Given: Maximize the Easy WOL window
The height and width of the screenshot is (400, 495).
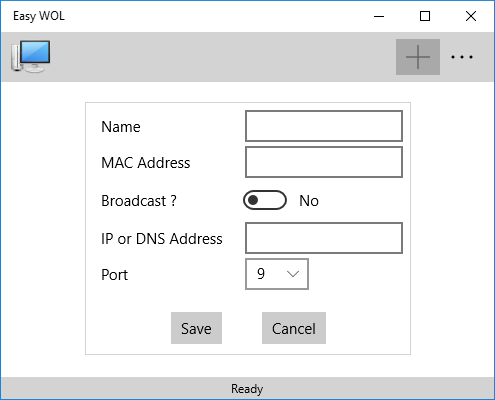Looking at the screenshot, I should (425, 16).
